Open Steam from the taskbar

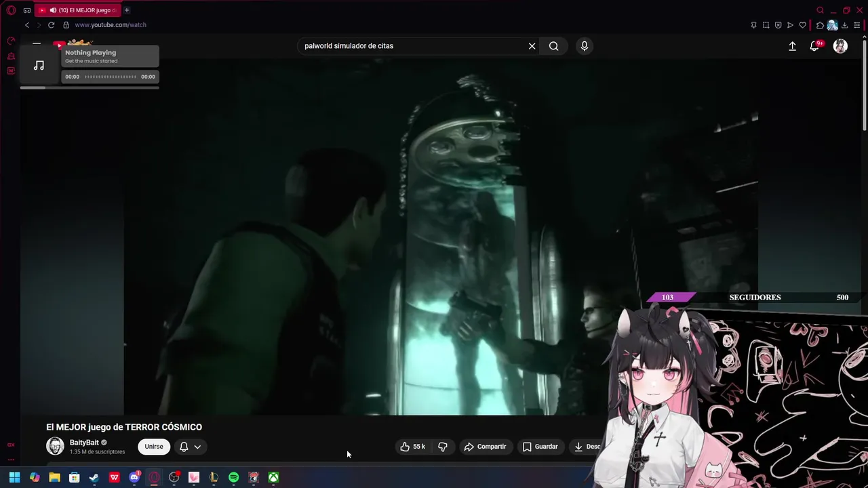pyautogui.click(x=94, y=478)
